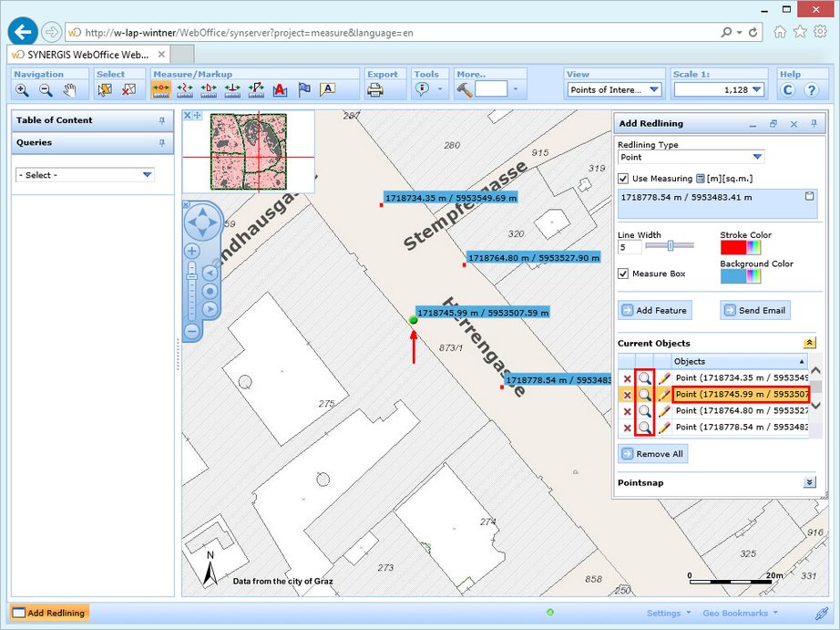Click the red Stroke Color swatch
Image resolution: width=840 pixels, height=630 pixels.
734,246
